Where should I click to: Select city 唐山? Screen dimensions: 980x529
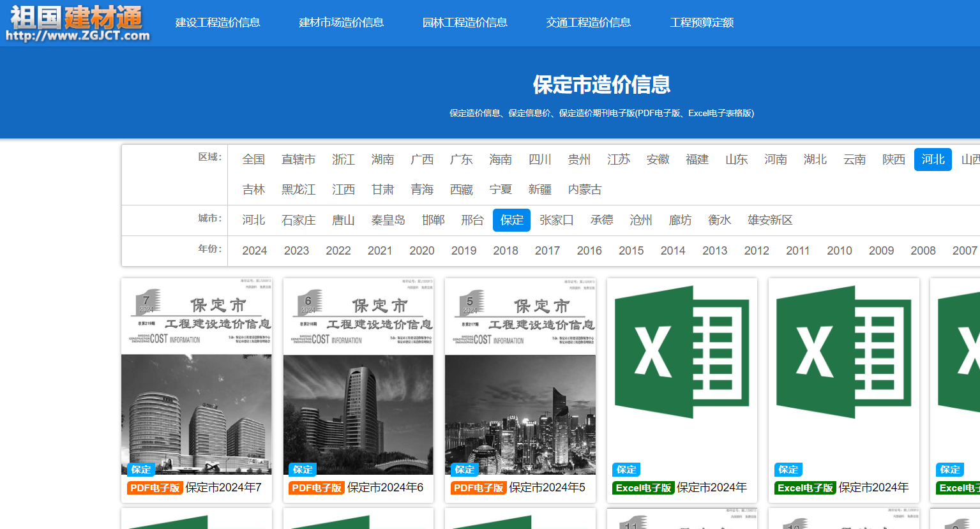click(x=343, y=220)
